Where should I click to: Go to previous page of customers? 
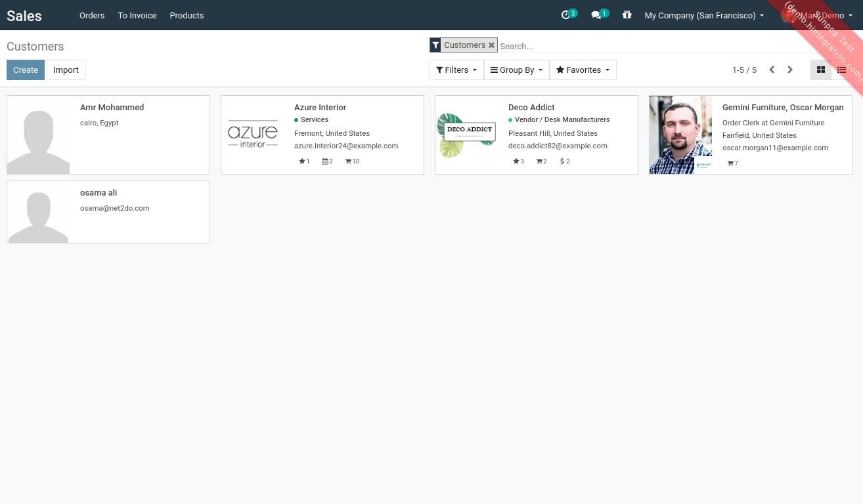[x=772, y=70]
